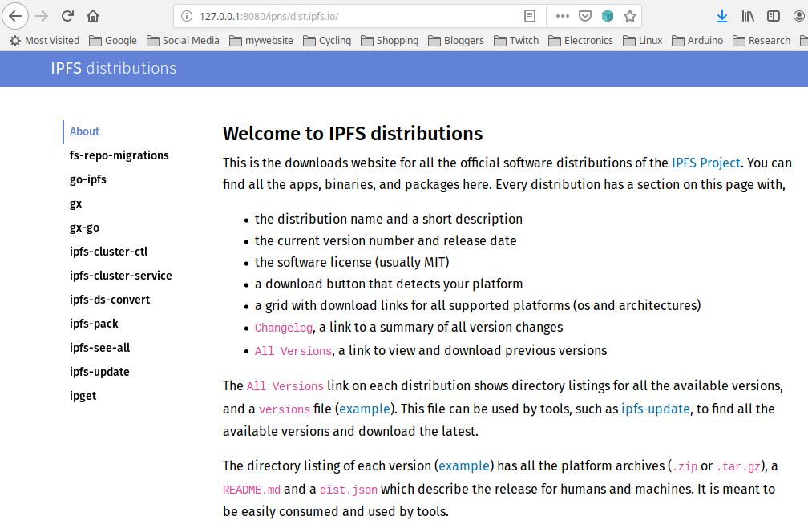This screenshot has width=808, height=532.
Task: Jump to ipfs-ds-convert section
Action: 110,300
